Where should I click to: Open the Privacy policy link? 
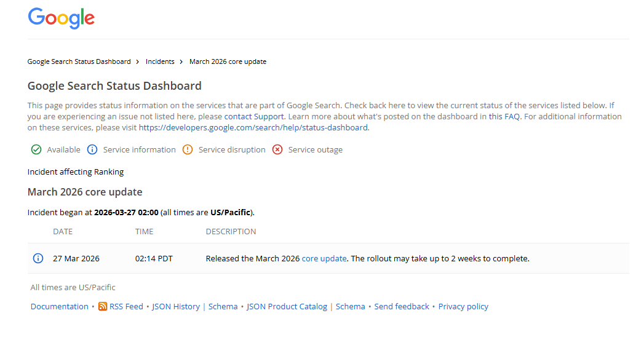(463, 306)
